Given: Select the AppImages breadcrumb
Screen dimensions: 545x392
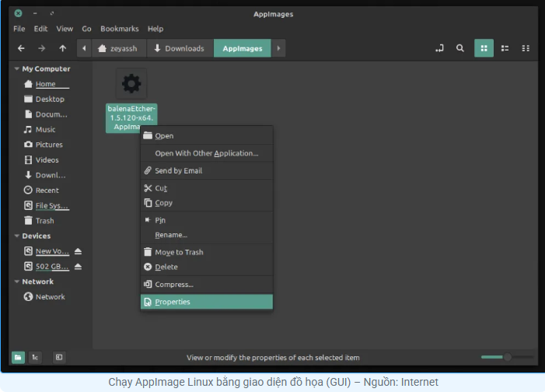Looking at the screenshot, I should click(x=243, y=48).
